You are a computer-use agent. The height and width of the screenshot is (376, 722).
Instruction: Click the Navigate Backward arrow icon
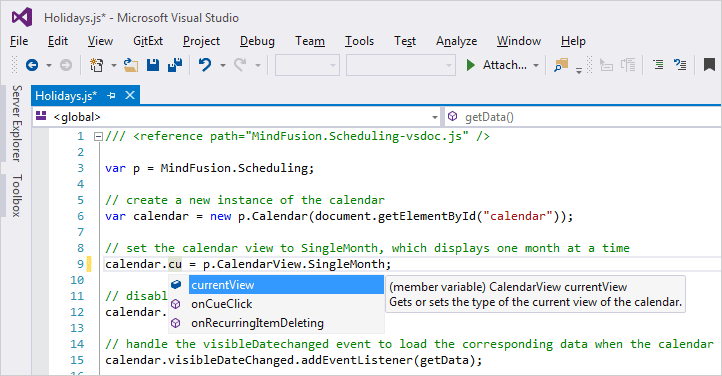click(x=32, y=65)
